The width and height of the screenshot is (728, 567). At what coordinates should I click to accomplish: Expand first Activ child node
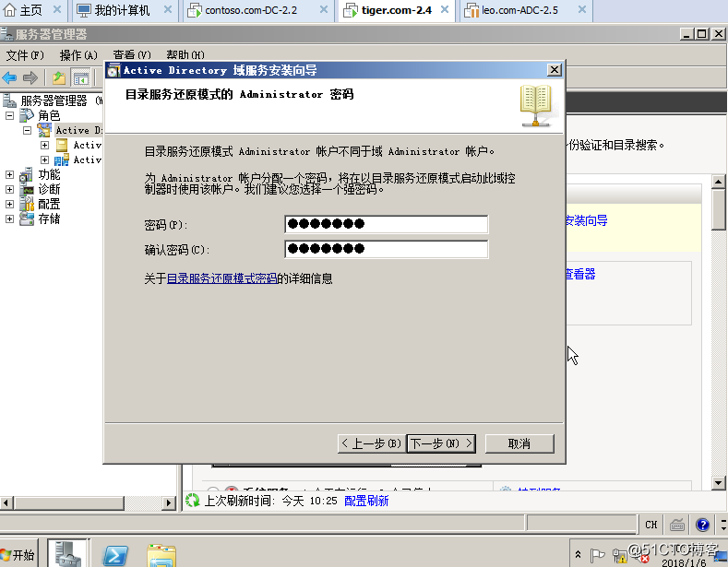44,146
